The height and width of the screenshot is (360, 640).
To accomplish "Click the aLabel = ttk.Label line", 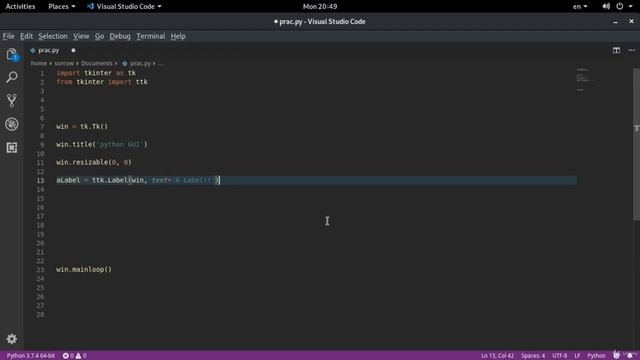I will click(138, 180).
